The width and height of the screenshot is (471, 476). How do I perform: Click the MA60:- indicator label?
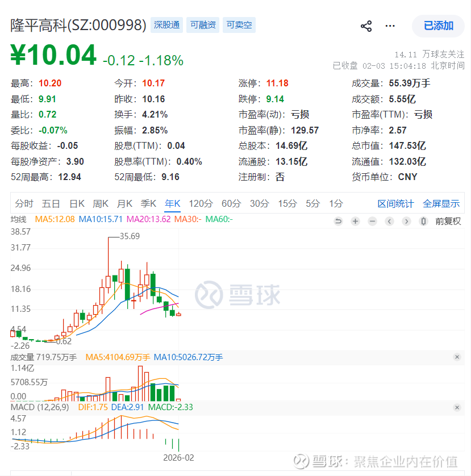[x=219, y=219]
